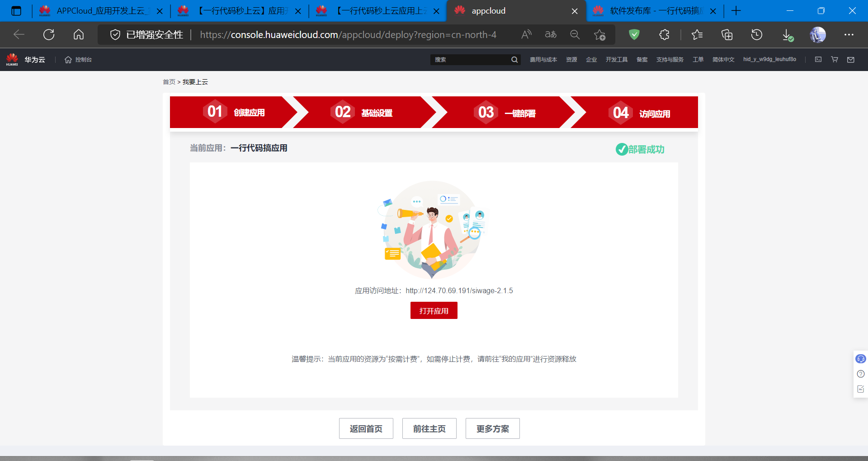
Task: Open the browser Downloads icon
Action: (x=788, y=34)
